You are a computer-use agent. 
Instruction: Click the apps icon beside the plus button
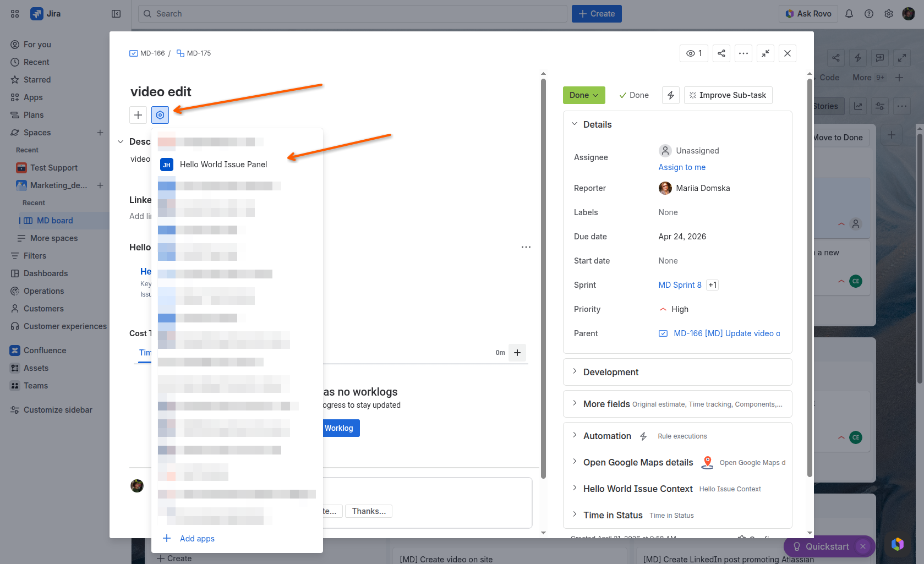pyautogui.click(x=160, y=115)
